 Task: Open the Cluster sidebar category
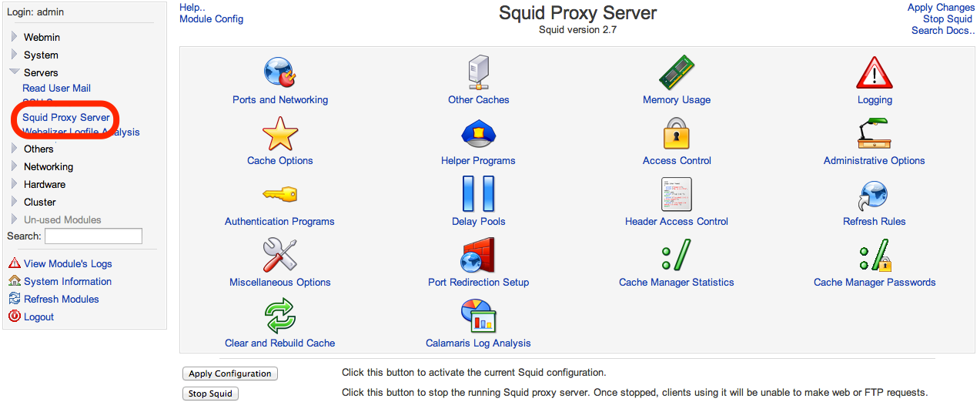pos(40,202)
